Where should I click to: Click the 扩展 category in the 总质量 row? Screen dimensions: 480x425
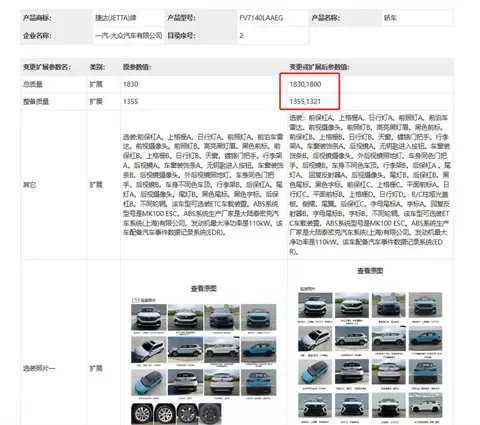click(96, 84)
